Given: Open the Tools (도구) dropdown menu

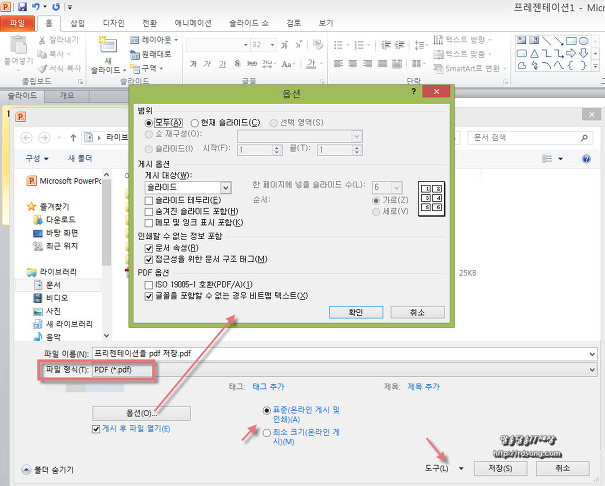Looking at the screenshot, I should coord(444,468).
